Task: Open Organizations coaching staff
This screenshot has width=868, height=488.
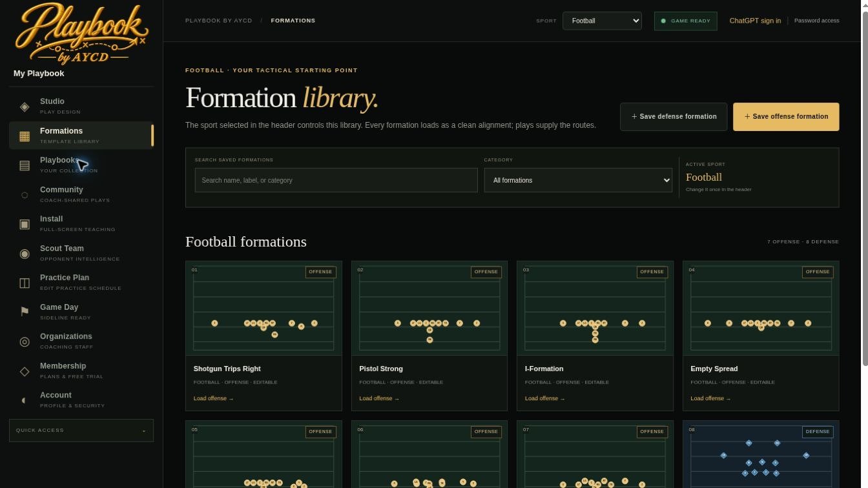Action: coord(81,341)
